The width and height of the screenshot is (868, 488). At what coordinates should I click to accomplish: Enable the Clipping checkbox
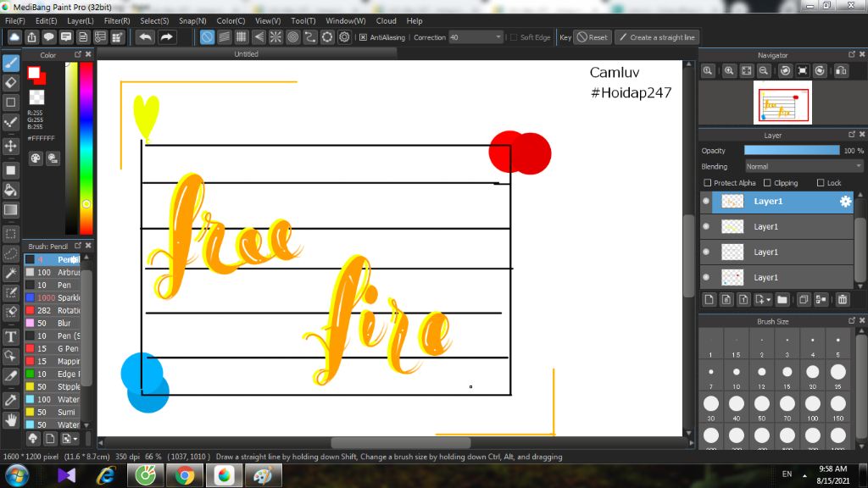tap(767, 183)
